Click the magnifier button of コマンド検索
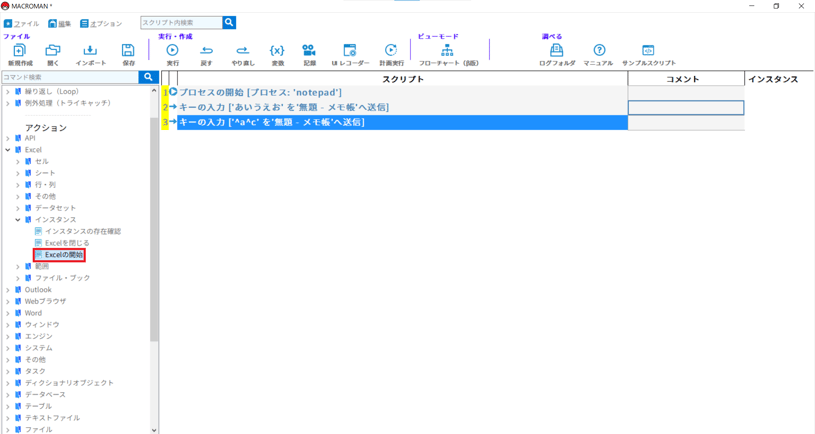 click(x=148, y=77)
